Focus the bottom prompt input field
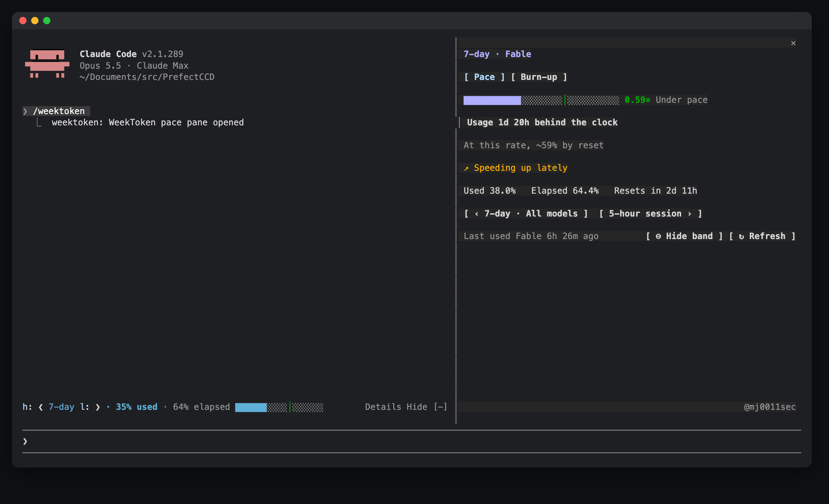829x504 pixels. point(412,441)
